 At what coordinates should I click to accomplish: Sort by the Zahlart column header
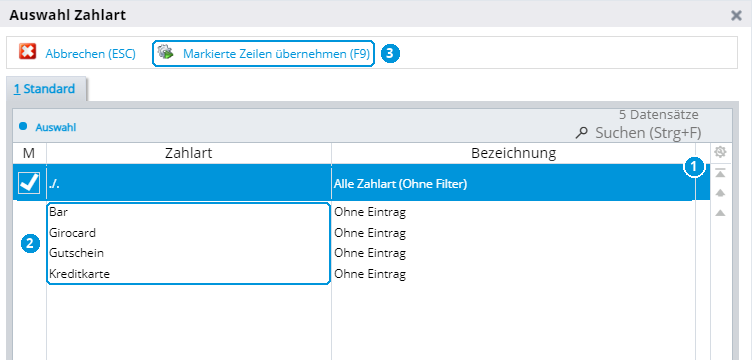tap(188, 153)
